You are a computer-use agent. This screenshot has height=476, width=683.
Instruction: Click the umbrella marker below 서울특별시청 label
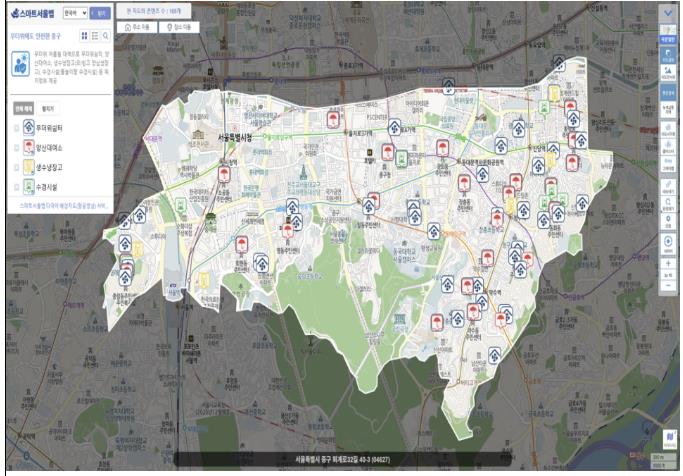pos(225,173)
